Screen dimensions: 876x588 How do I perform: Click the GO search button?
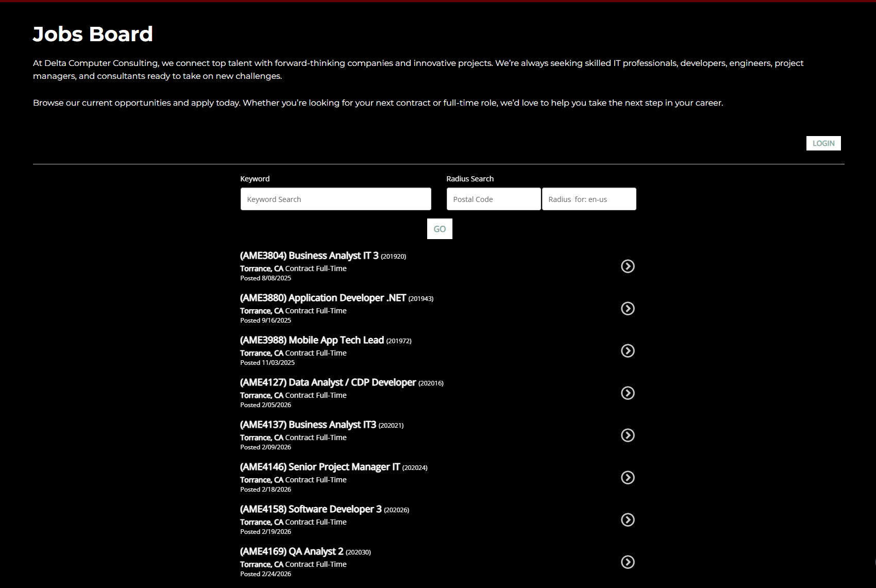[x=440, y=229]
